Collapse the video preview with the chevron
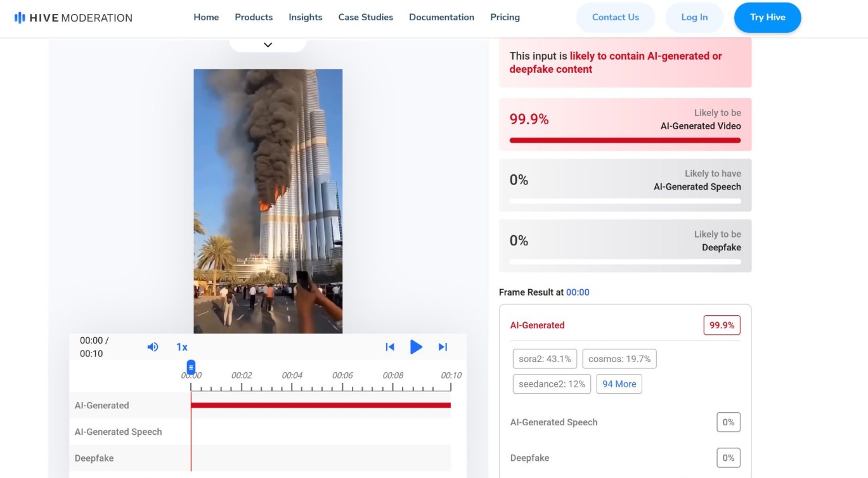 click(x=268, y=44)
